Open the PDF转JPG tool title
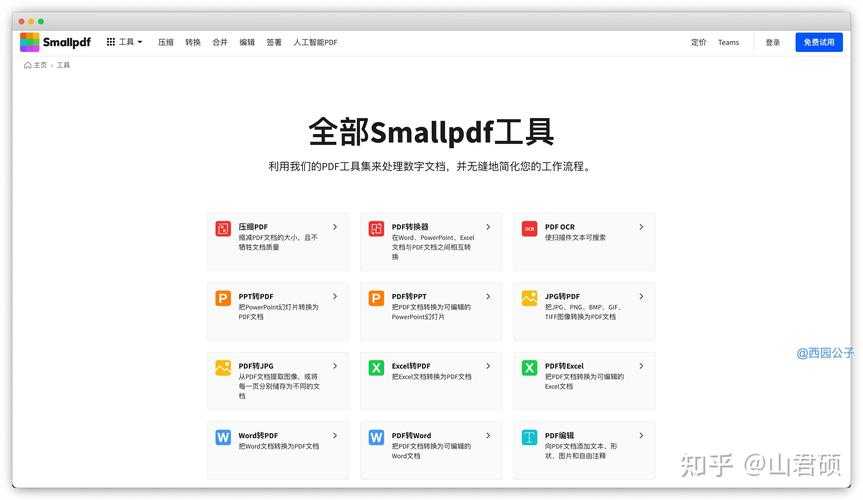 [256, 366]
